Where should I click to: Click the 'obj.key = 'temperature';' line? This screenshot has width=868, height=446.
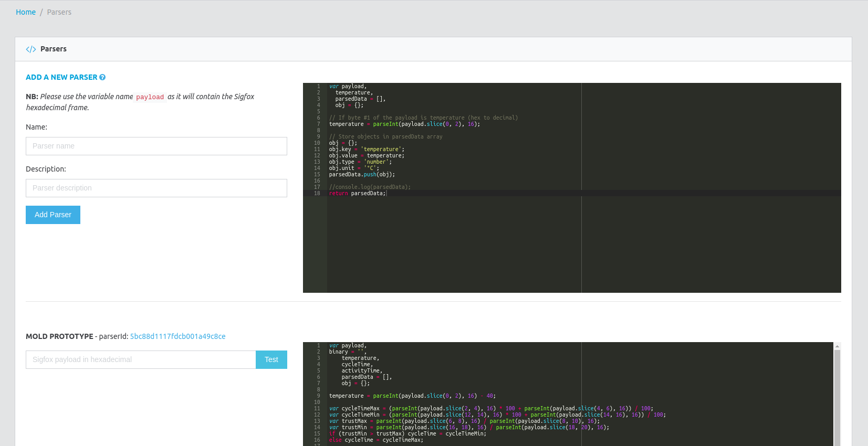pyautogui.click(x=367, y=150)
